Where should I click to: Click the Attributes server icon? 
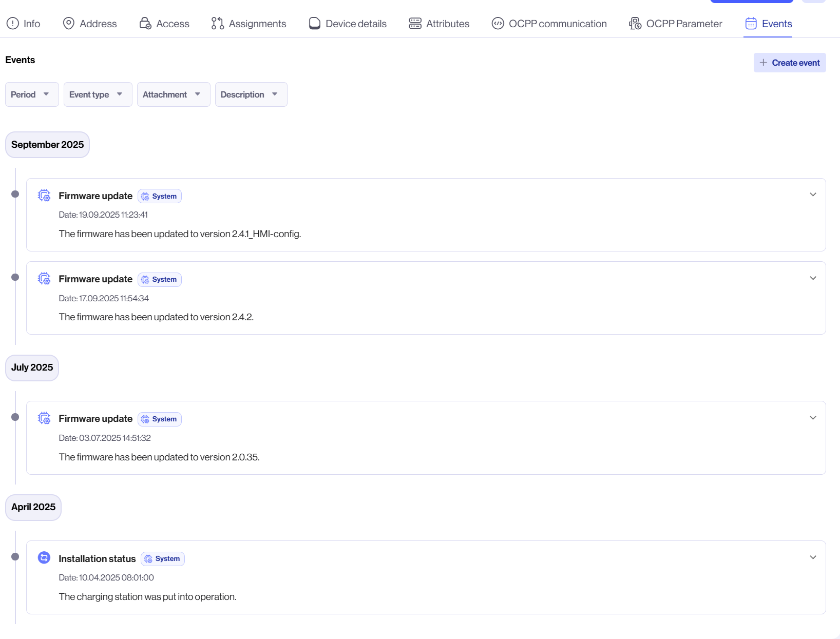(x=415, y=24)
